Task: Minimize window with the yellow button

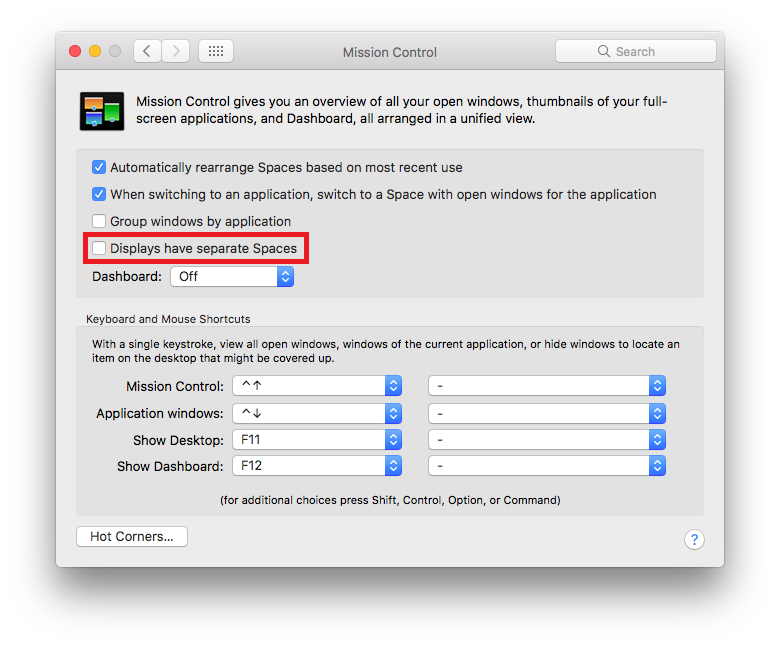Action: point(95,51)
